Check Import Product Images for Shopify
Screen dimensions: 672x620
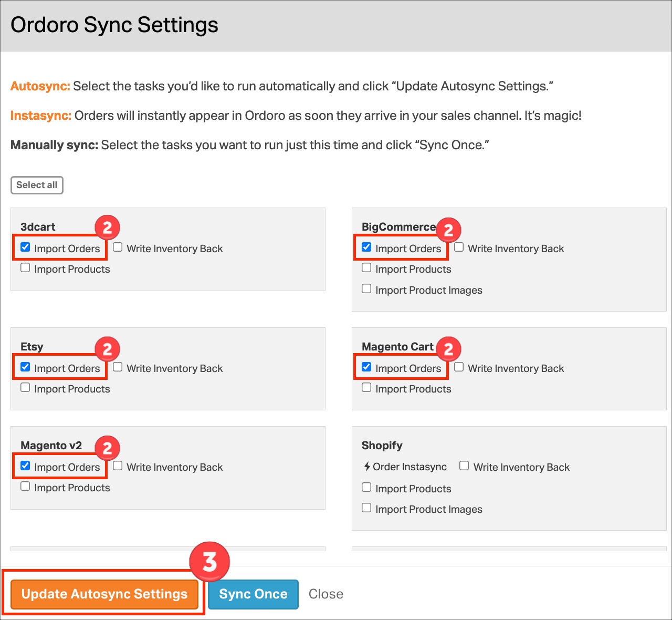coord(366,508)
